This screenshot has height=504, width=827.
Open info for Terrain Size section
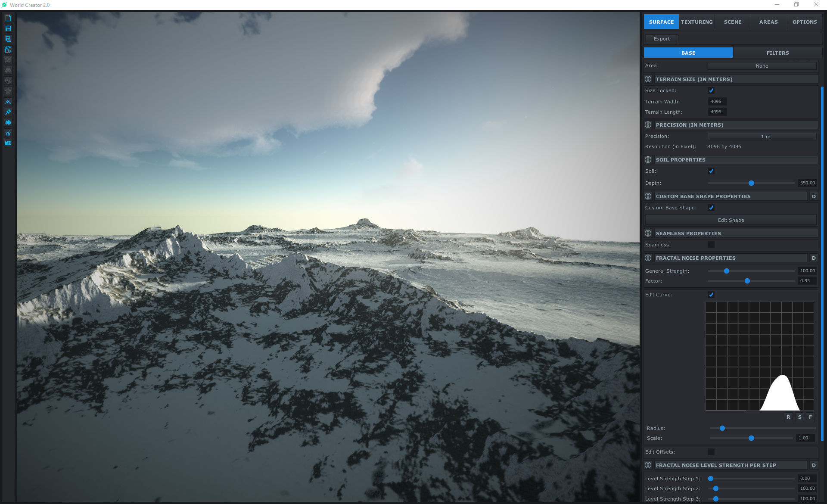click(x=648, y=79)
